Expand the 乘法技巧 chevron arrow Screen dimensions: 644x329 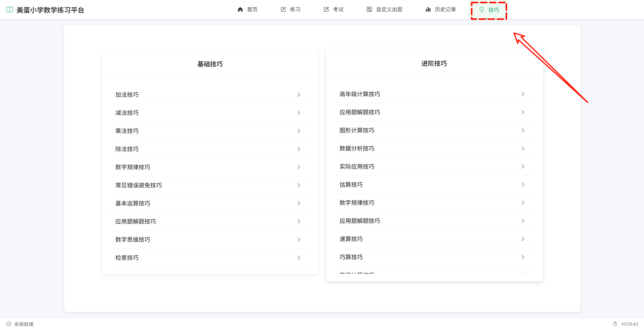[x=299, y=131]
